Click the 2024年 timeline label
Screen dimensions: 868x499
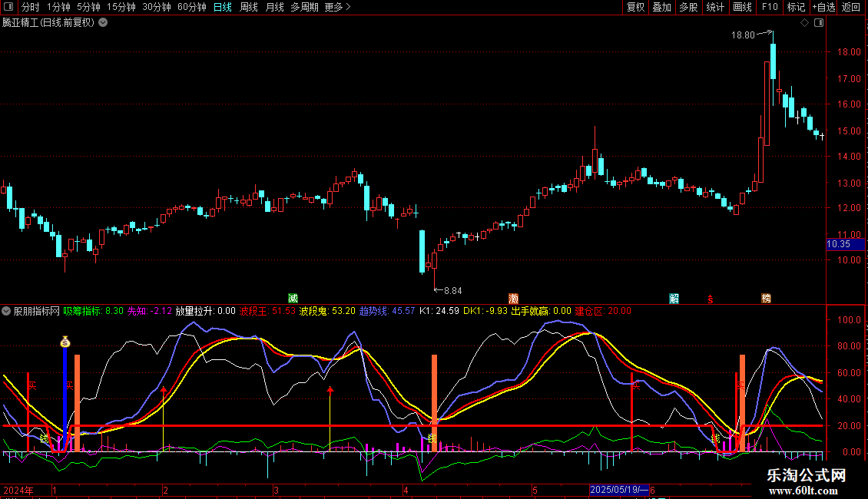tap(18, 490)
